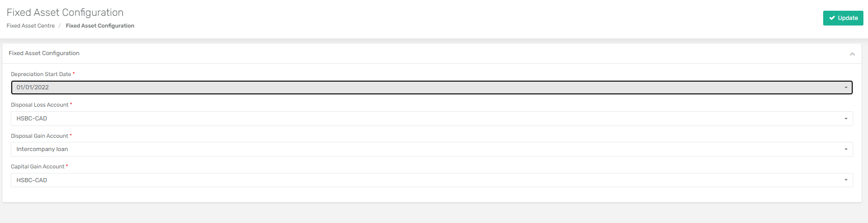Click the checkmark icon on Update button

pyautogui.click(x=832, y=18)
